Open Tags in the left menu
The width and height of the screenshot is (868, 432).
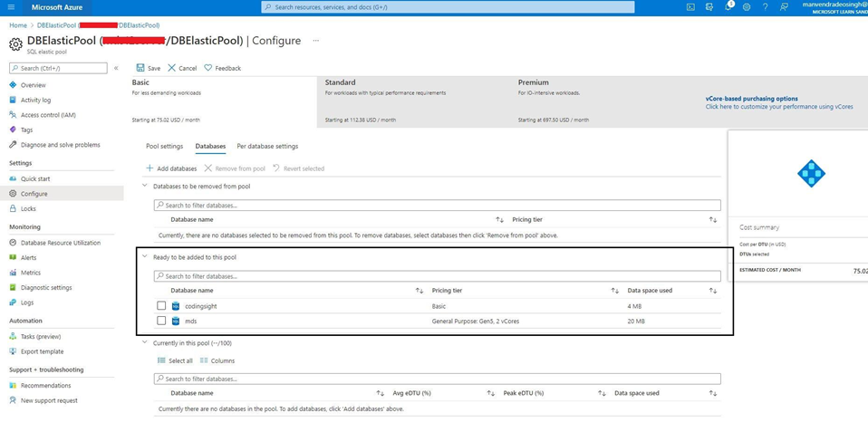pos(26,130)
